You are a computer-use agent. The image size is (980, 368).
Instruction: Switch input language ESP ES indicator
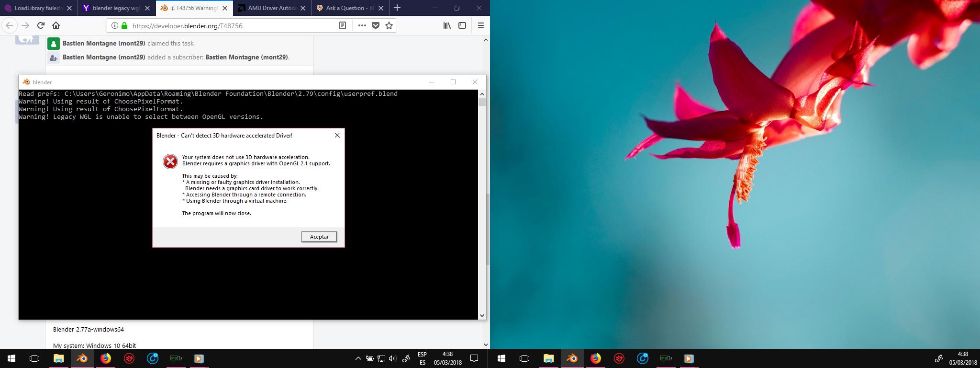(422, 358)
